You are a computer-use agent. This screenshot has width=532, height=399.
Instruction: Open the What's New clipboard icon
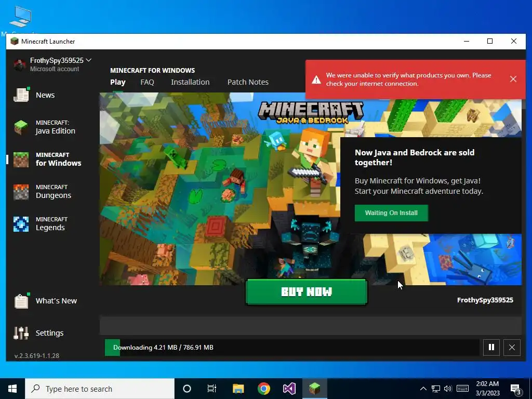[x=21, y=301]
